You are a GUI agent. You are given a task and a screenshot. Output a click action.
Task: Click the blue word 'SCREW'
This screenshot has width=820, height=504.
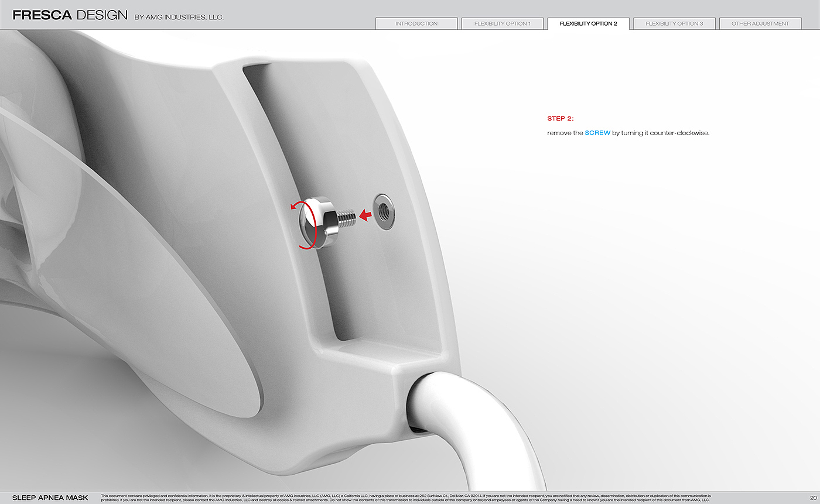(x=597, y=133)
